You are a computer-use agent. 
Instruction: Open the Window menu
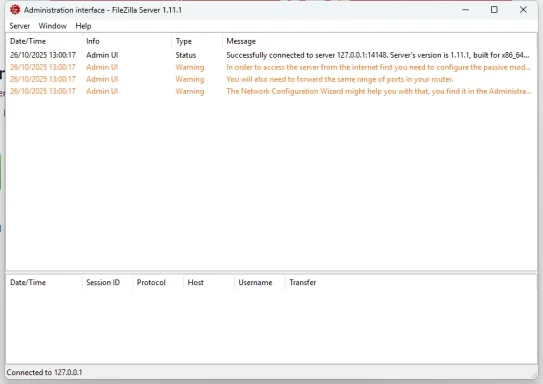pos(52,26)
